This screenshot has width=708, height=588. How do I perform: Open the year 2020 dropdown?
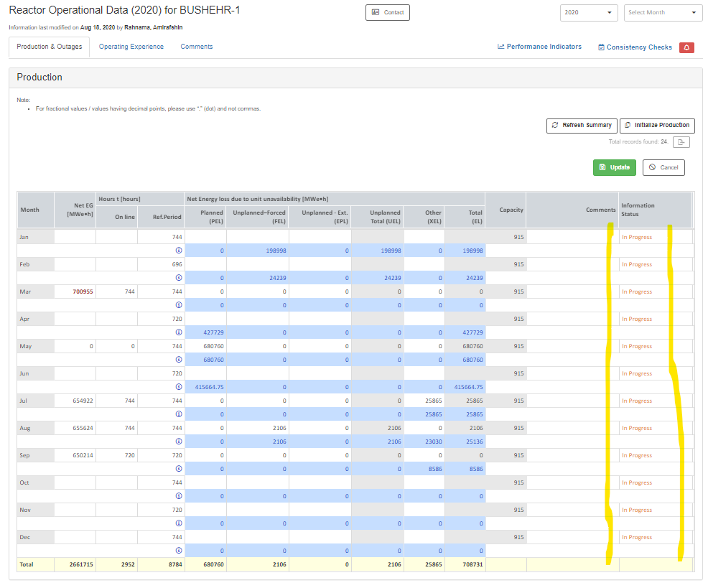[x=589, y=13]
